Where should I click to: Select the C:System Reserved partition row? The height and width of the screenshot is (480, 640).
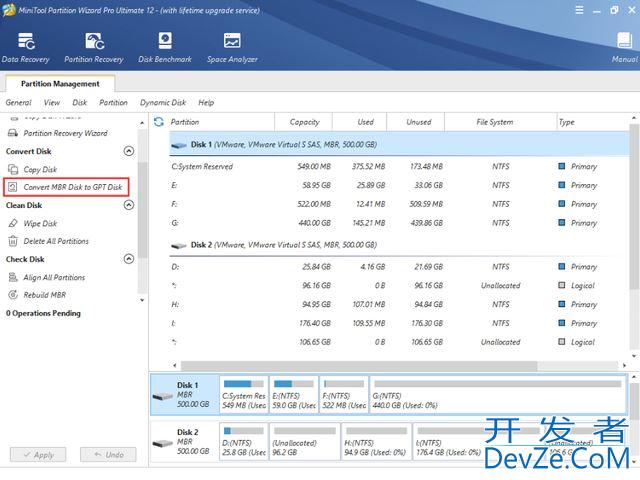399,166
